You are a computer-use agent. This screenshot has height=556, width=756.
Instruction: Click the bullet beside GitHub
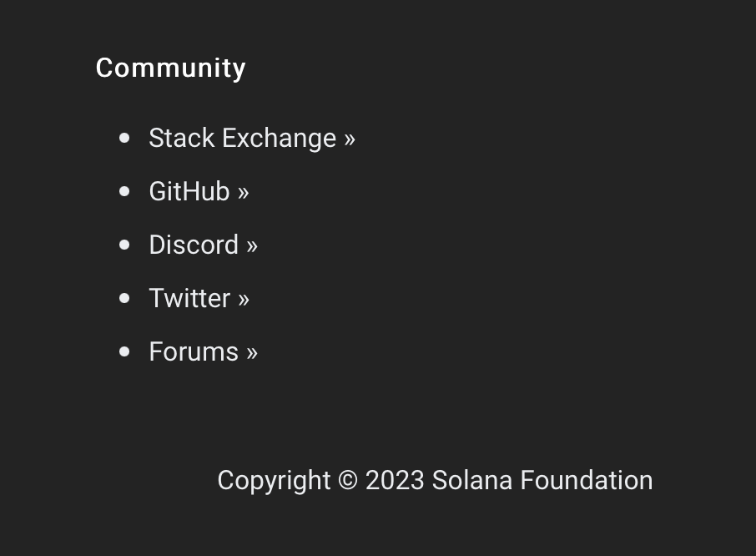pyautogui.click(x=124, y=190)
